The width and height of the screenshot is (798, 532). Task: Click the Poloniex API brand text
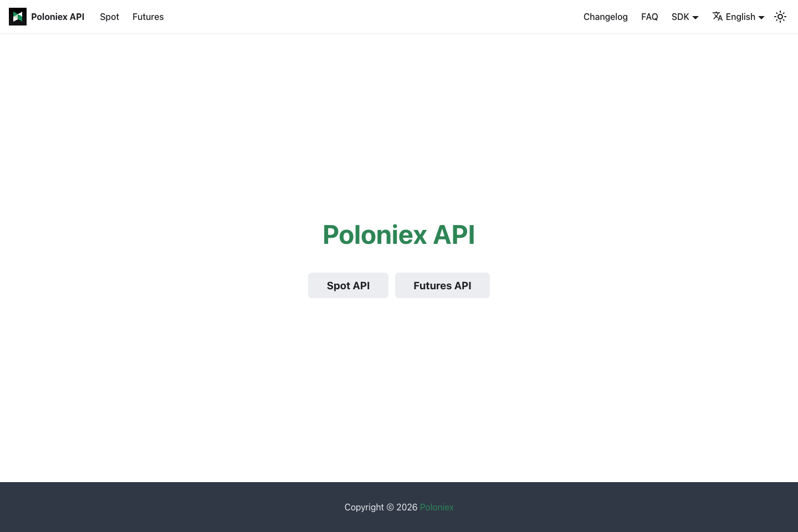[58, 17]
